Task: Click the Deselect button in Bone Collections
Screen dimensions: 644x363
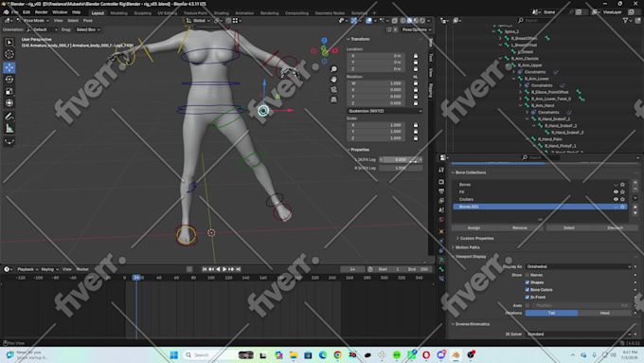Action: pos(615,227)
